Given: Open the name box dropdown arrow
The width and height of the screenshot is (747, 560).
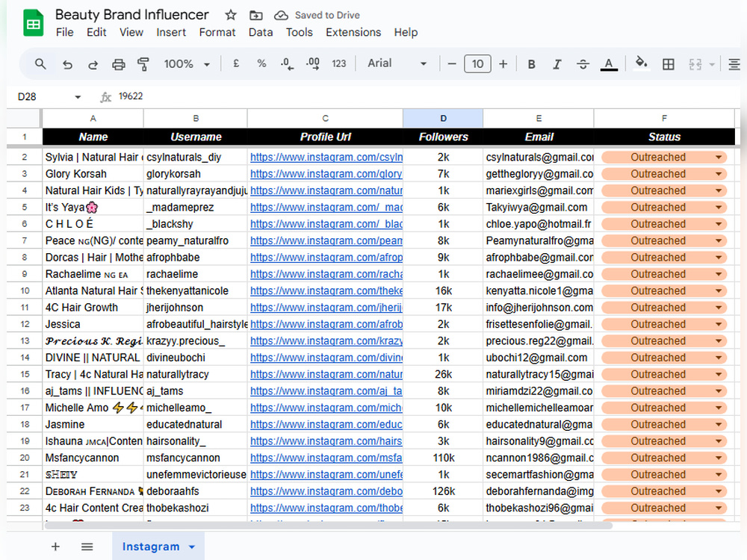Looking at the screenshot, I should pos(78,97).
